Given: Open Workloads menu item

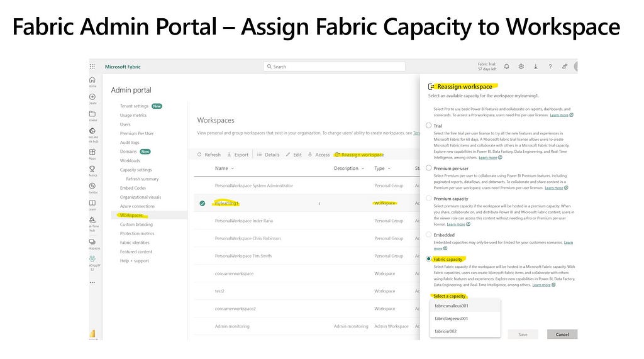Looking at the screenshot, I should tap(130, 160).
